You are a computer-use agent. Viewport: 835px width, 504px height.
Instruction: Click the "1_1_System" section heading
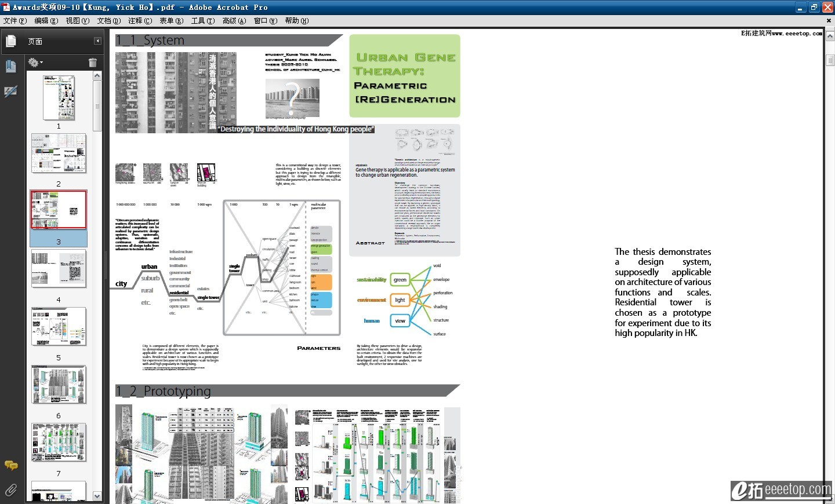(150, 41)
